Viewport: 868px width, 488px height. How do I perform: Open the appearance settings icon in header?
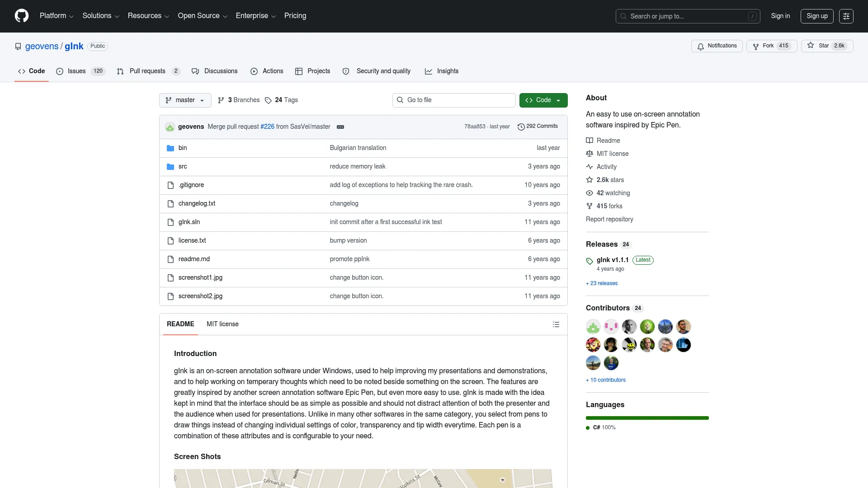pyautogui.click(x=846, y=16)
